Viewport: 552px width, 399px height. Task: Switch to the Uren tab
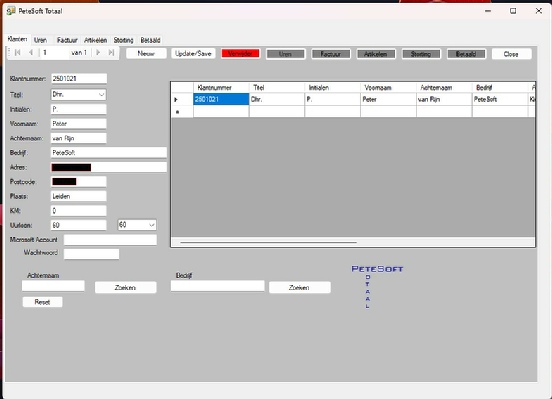(40, 40)
